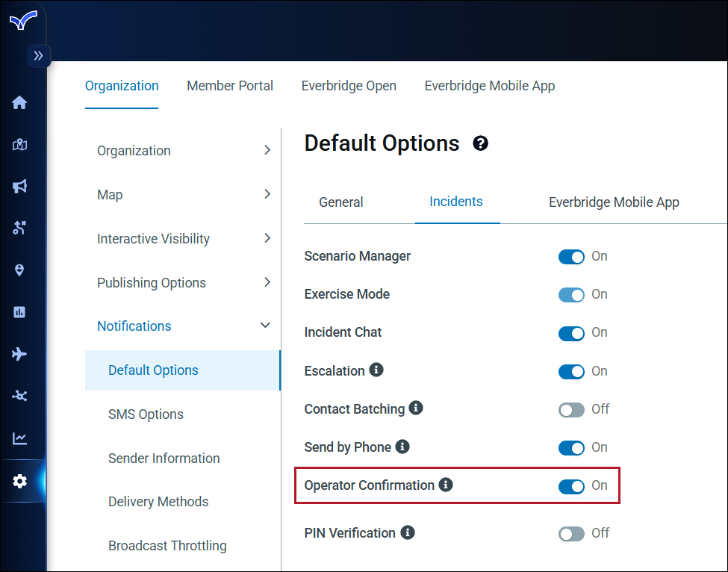Screen dimensions: 728x572
Task: Click the settings gear icon
Action: (20, 482)
